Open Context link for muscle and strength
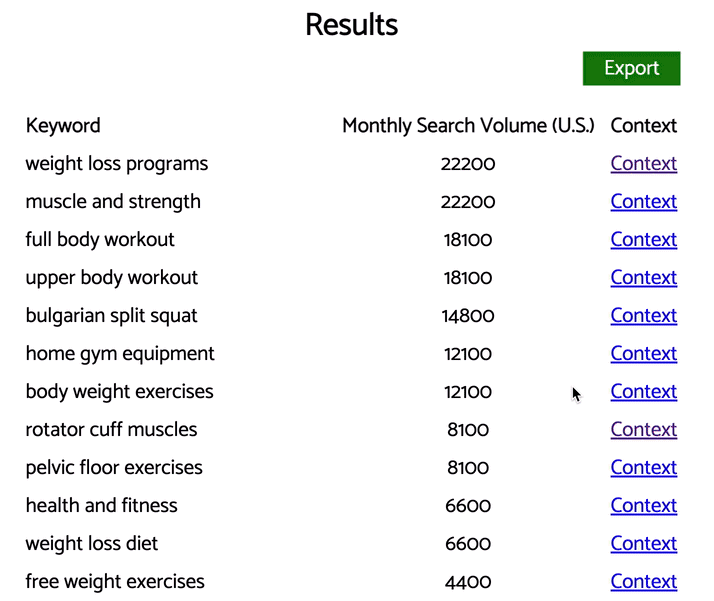This screenshot has width=714, height=601. pyautogui.click(x=643, y=202)
